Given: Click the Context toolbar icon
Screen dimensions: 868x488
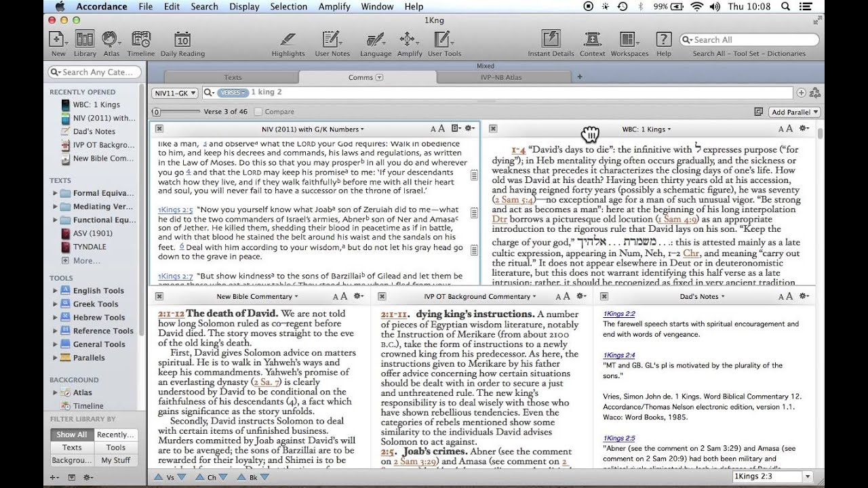Looking at the screenshot, I should [593, 39].
